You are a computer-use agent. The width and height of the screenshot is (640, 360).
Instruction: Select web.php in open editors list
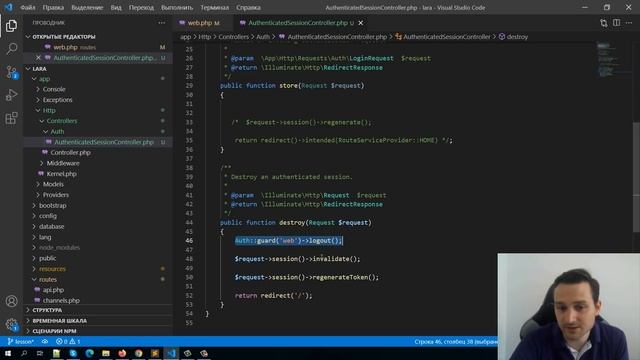click(66, 47)
